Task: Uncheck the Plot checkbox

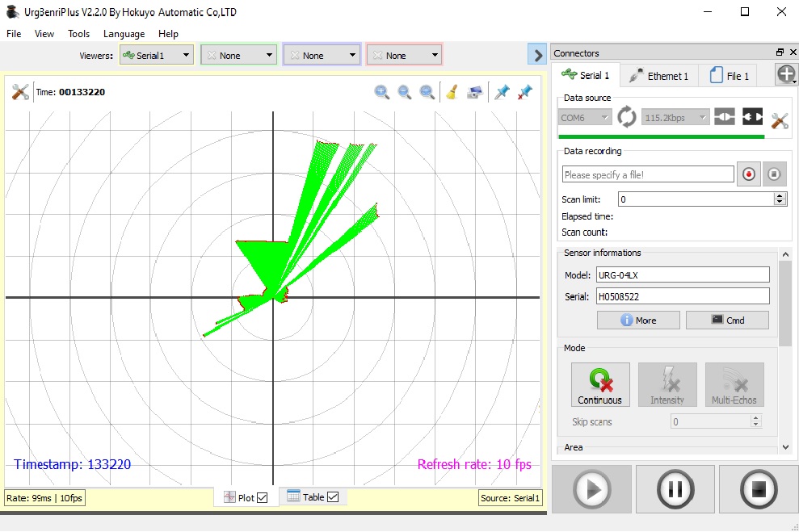Action: click(x=263, y=497)
